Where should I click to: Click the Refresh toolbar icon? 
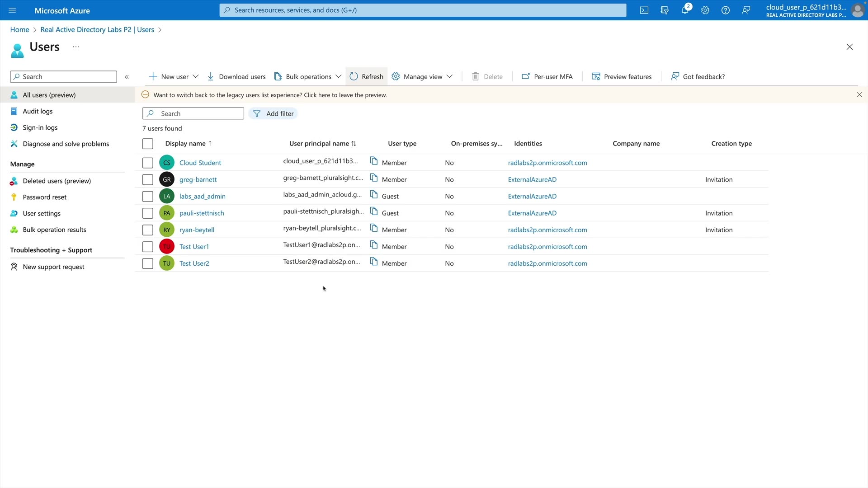354,76
